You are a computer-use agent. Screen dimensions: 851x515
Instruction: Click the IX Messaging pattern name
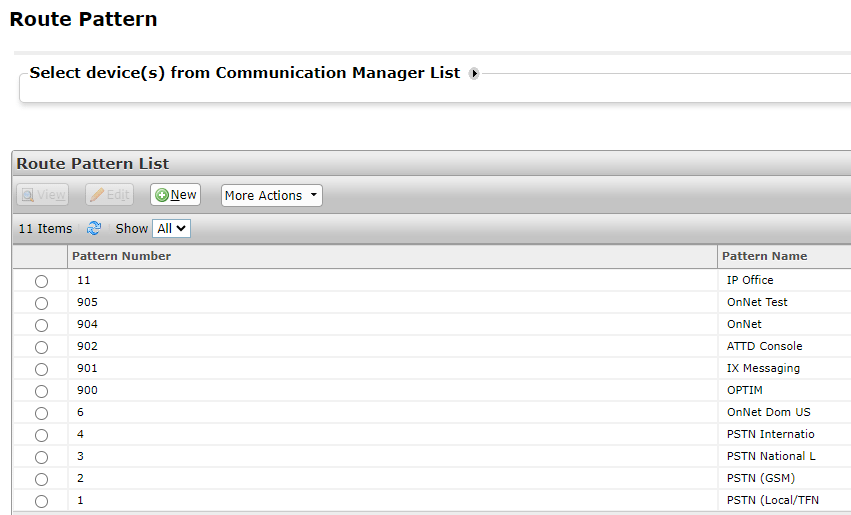[x=763, y=368]
